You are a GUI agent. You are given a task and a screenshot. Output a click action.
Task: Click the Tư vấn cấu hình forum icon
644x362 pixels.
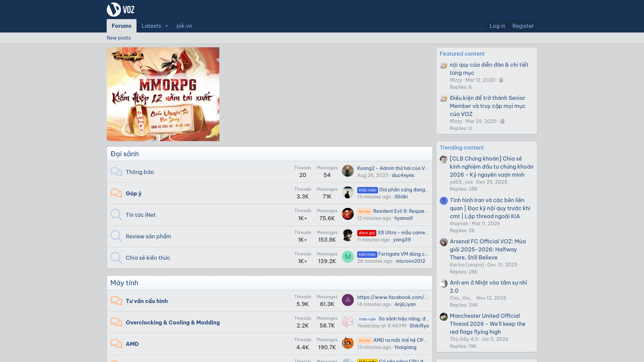tap(116, 301)
